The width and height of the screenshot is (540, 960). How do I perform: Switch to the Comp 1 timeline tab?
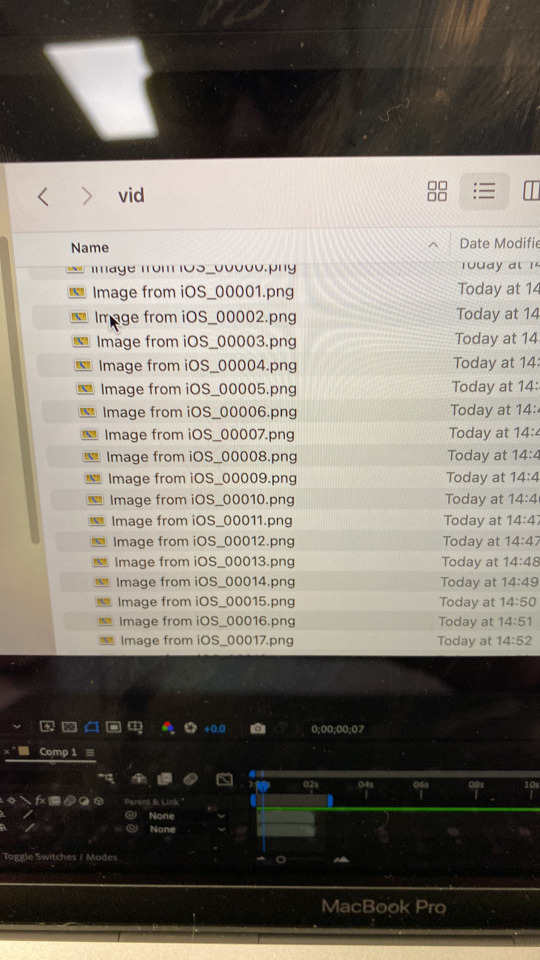click(58, 752)
